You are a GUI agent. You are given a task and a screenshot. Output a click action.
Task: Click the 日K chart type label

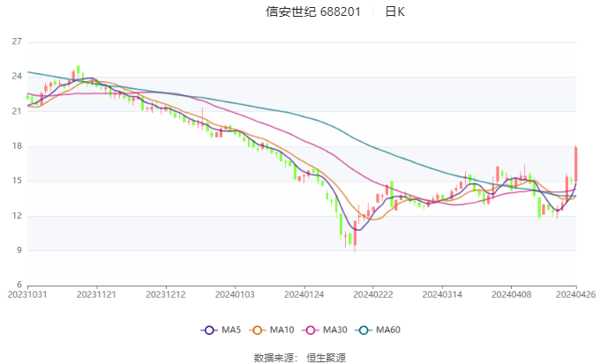394,11
